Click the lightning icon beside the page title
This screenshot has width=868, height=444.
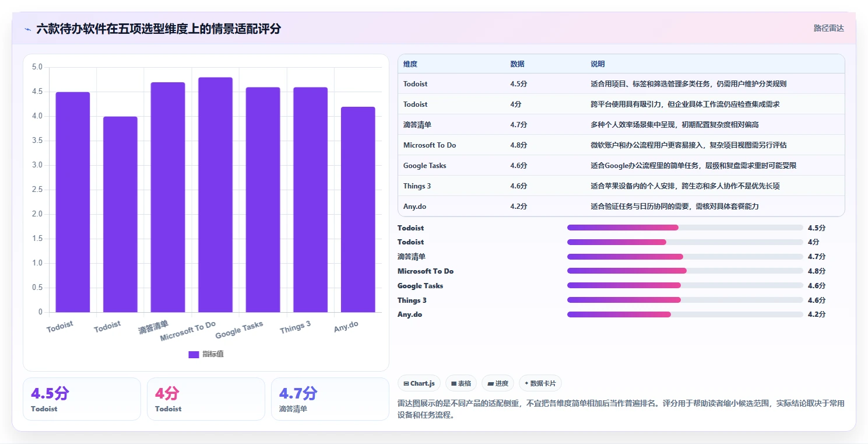point(27,29)
